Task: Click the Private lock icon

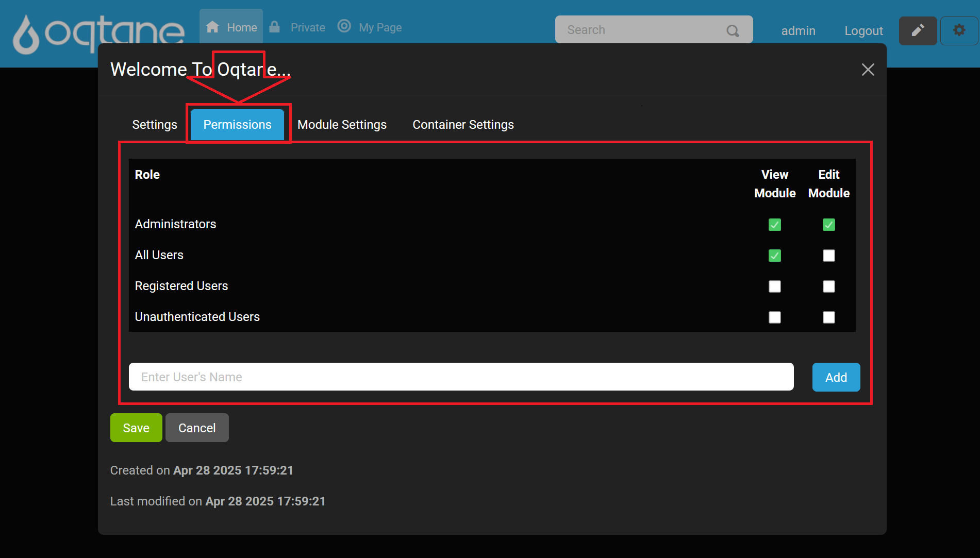Action: (275, 27)
